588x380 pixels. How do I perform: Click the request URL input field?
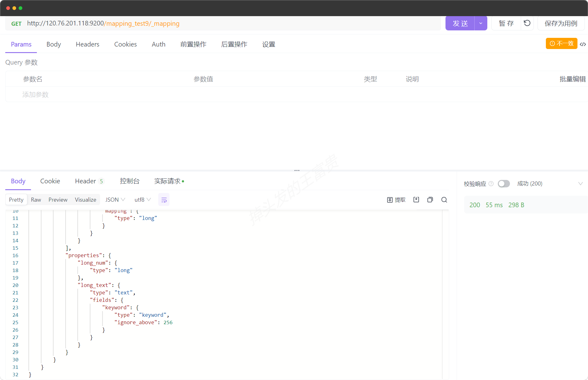(x=232, y=24)
